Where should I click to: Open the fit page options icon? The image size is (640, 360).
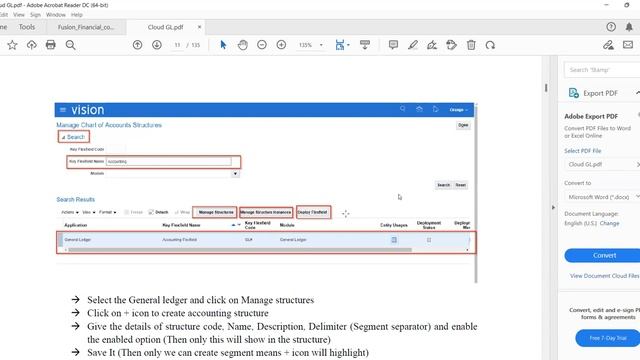click(342, 45)
